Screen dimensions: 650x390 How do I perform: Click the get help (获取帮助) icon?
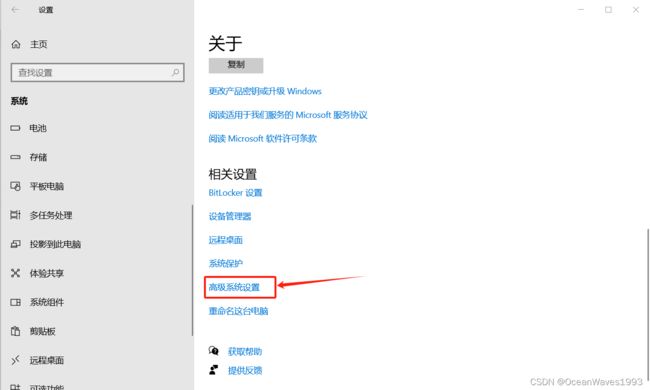(213, 351)
